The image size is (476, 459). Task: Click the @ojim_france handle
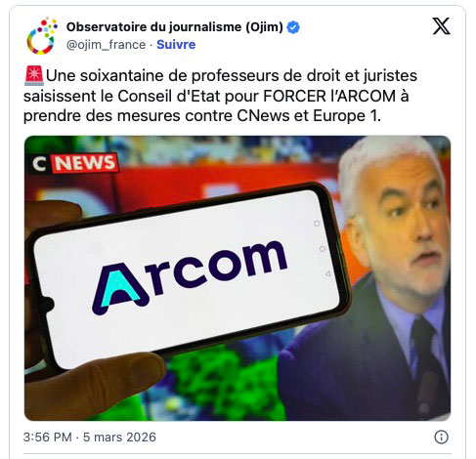click(106, 45)
